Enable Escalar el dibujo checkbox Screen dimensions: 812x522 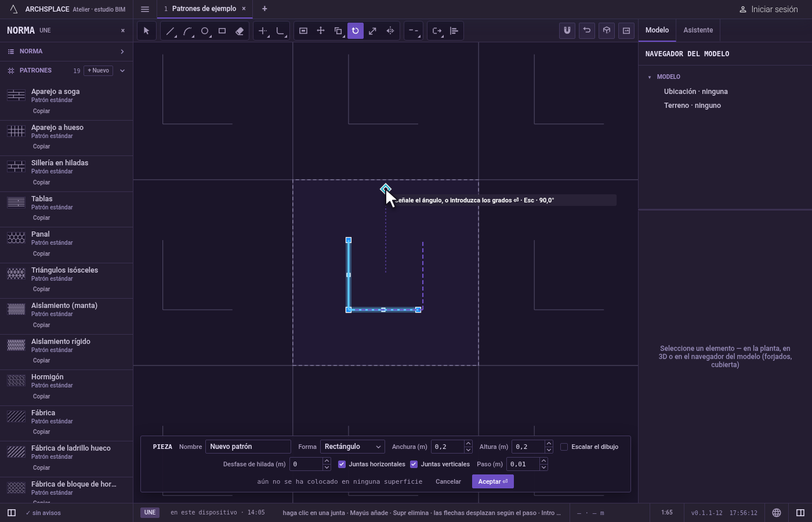click(x=564, y=447)
